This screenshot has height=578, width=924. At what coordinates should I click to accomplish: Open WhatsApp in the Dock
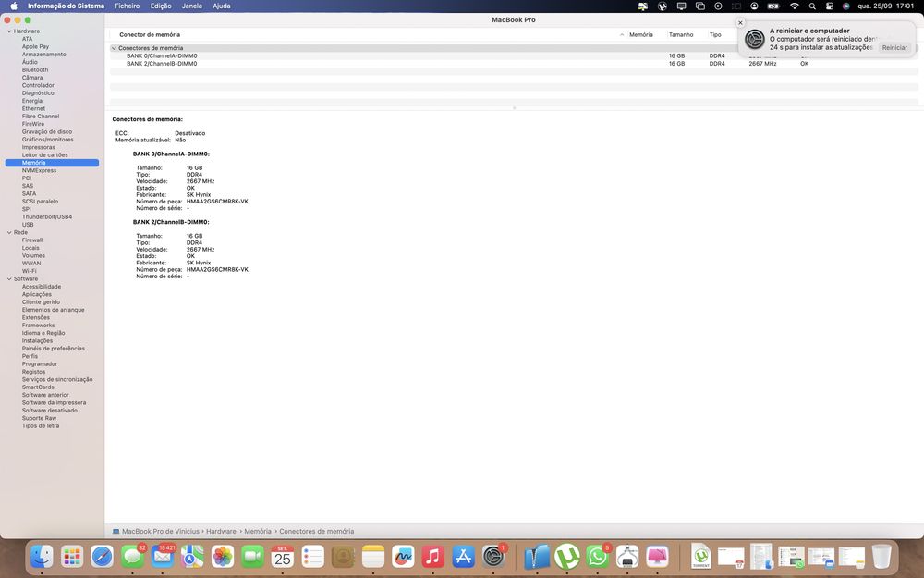coord(597,556)
